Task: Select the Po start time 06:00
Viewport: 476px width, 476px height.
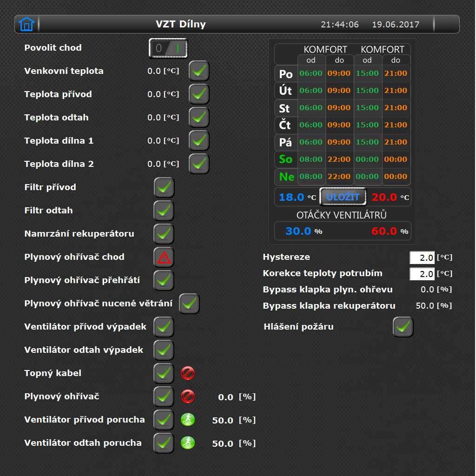Action: coord(311,73)
